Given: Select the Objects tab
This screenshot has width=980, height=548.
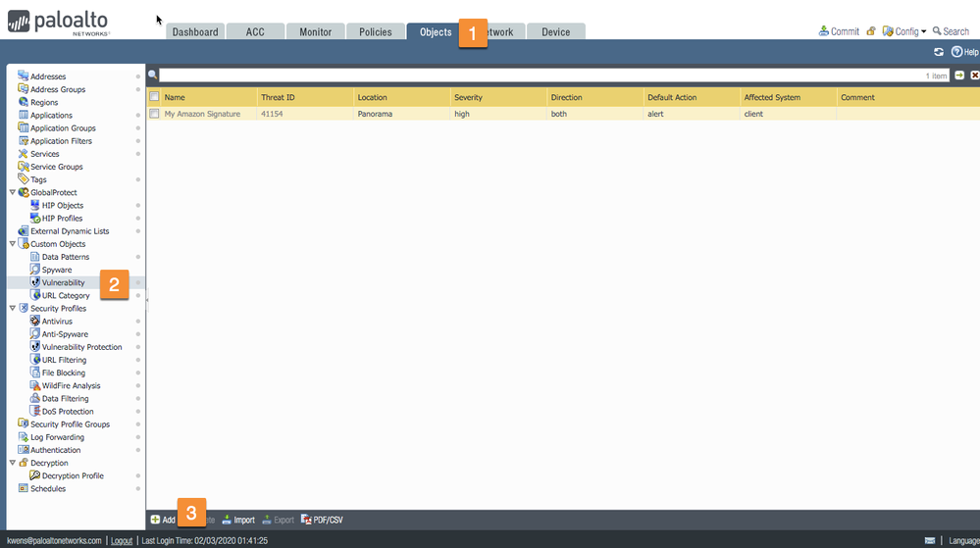Looking at the screenshot, I should click(x=434, y=32).
